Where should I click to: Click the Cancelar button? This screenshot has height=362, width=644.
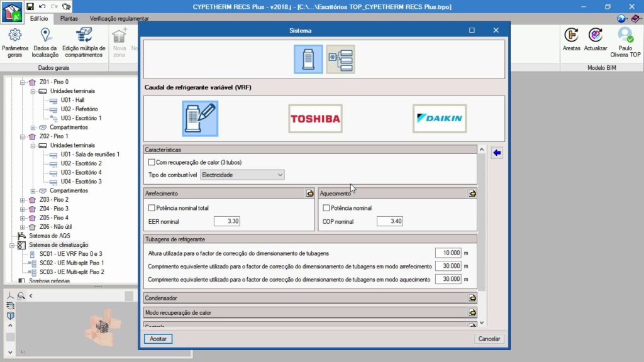click(489, 339)
